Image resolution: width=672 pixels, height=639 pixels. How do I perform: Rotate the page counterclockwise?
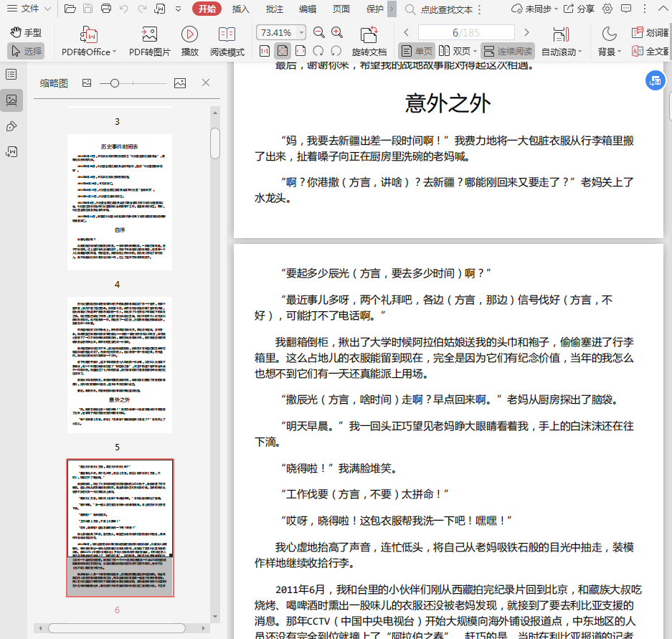coord(336,51)
